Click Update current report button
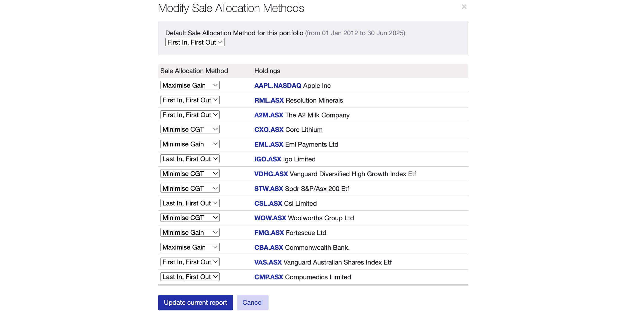This screenshot has height=313, width=644. (195, 302)
